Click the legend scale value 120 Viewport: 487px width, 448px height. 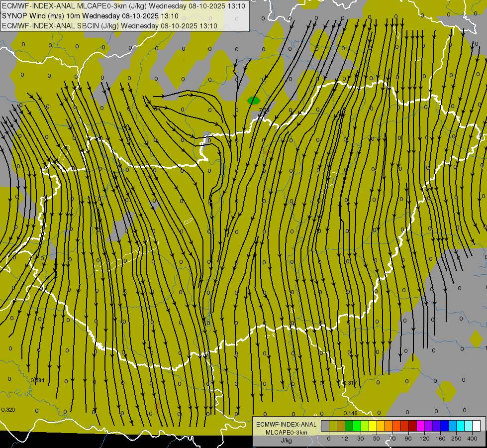tap(424, 439)
